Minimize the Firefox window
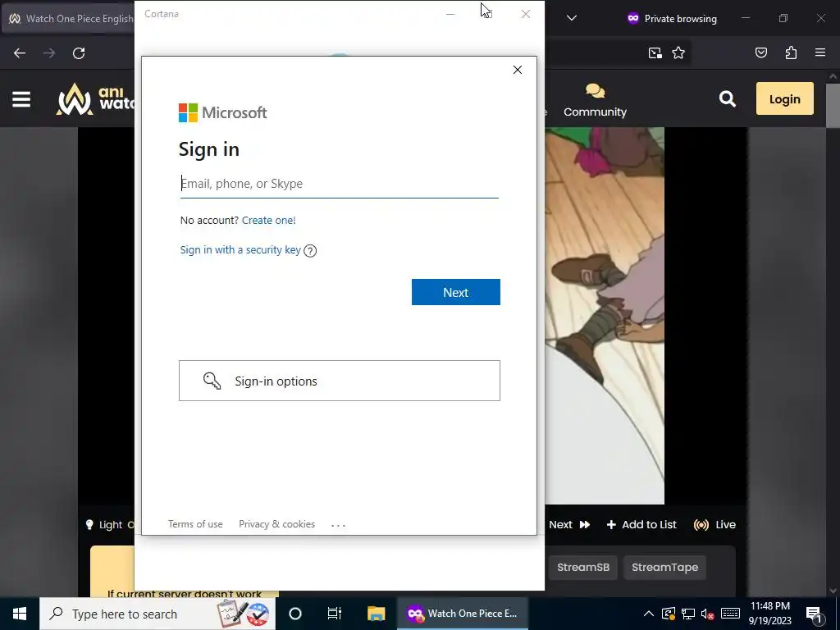 point(746,18)
